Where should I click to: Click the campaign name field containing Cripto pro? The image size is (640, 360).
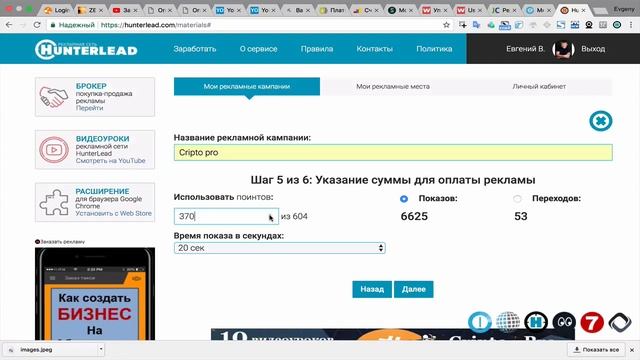393,152
